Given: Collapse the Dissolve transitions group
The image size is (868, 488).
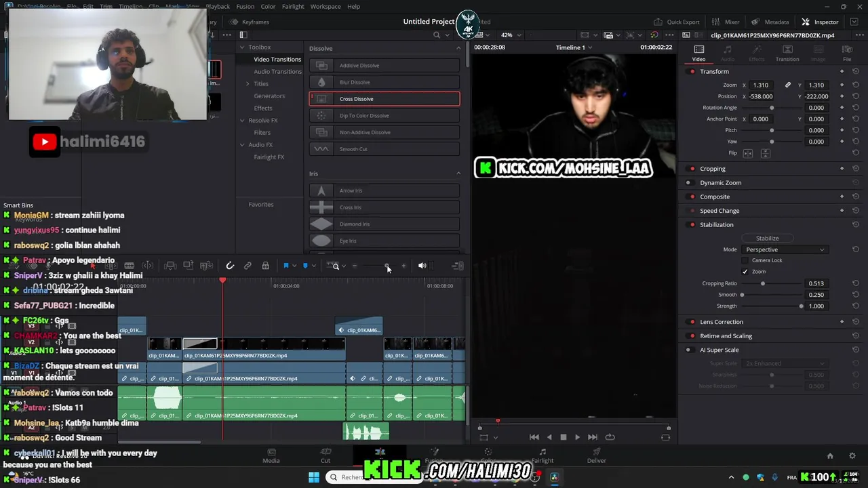Looking at the screenshot, I should (458, 48).
